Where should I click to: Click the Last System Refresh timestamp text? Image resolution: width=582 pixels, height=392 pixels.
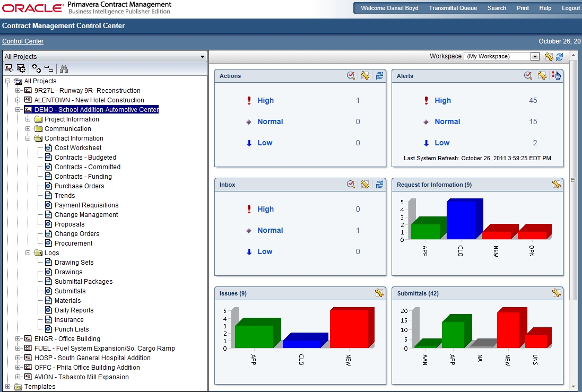pyautogui.click(x=477, y=158)
